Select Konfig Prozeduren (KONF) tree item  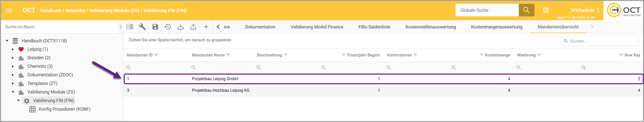pyautogui.click(x=64, y=109)
